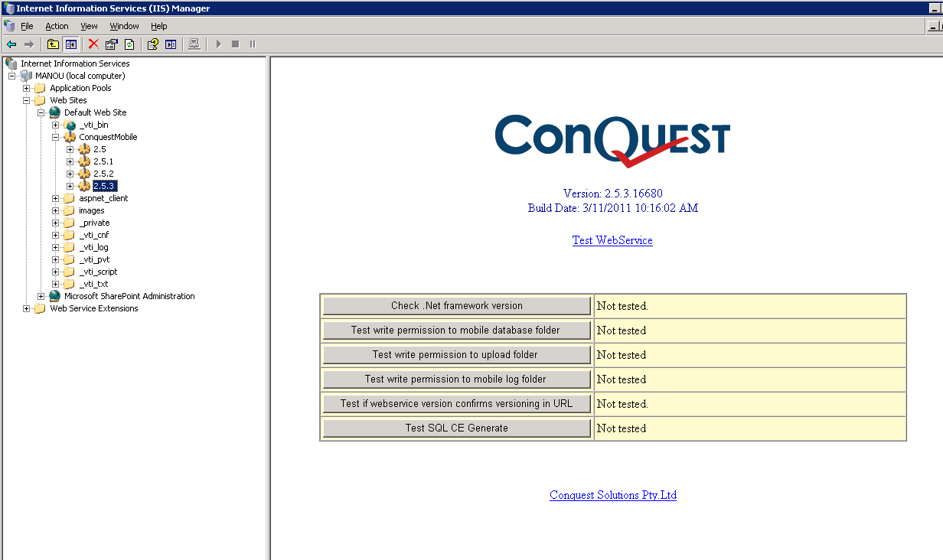
Task: Click the _vti_bin node icon
Action: point(70,125)
